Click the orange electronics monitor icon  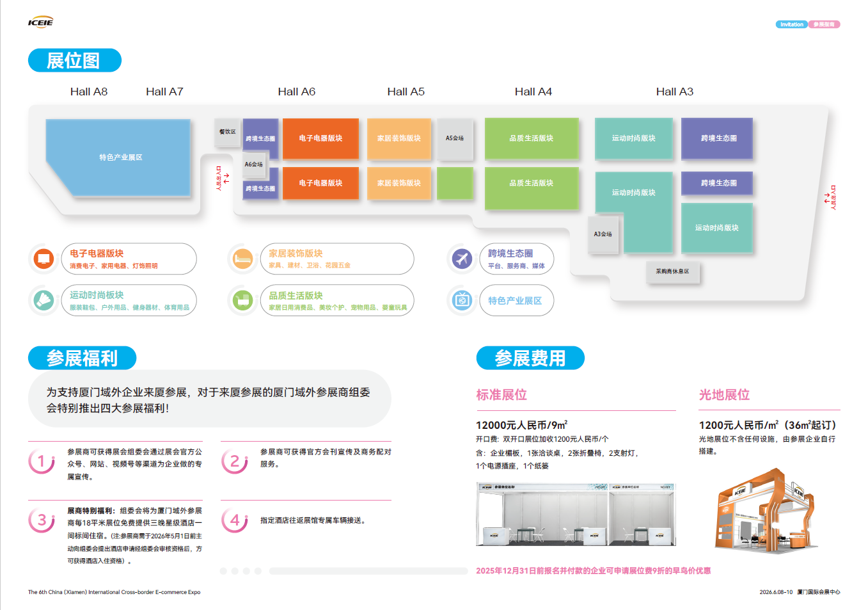point(44,259)
